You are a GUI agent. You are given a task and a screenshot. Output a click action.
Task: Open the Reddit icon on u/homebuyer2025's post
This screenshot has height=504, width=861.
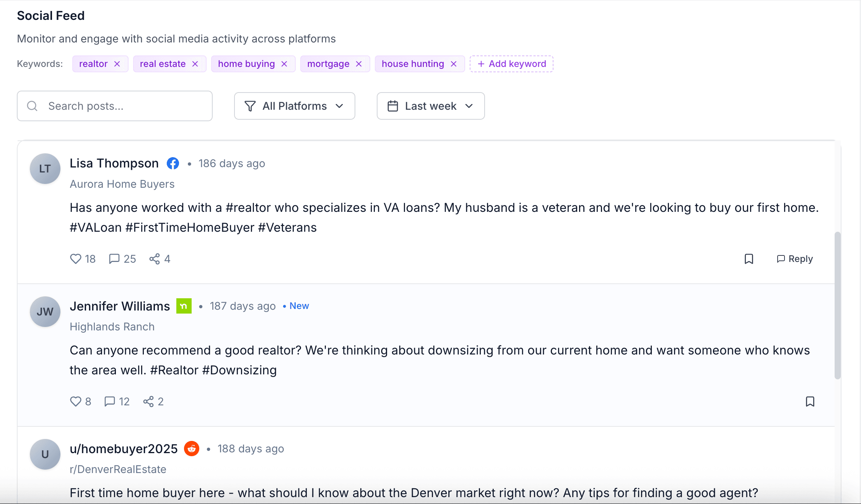[192, 449]
